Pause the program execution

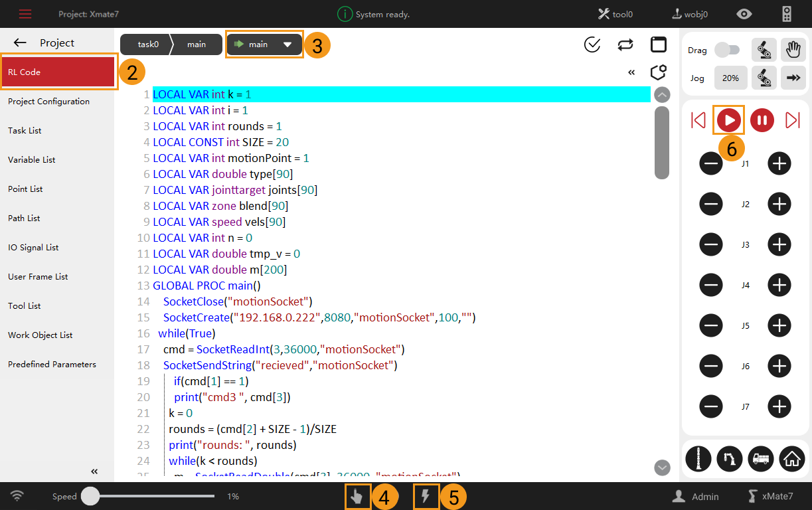(x=762, y=120)
